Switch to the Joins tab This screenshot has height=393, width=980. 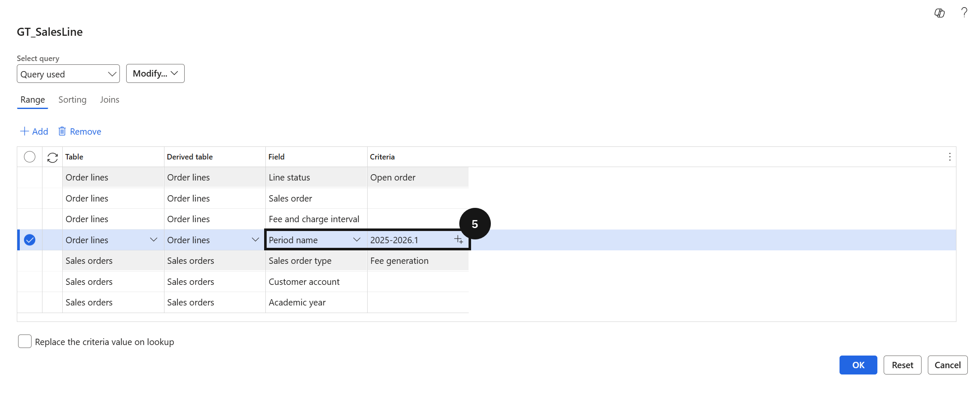coord(109,100)
